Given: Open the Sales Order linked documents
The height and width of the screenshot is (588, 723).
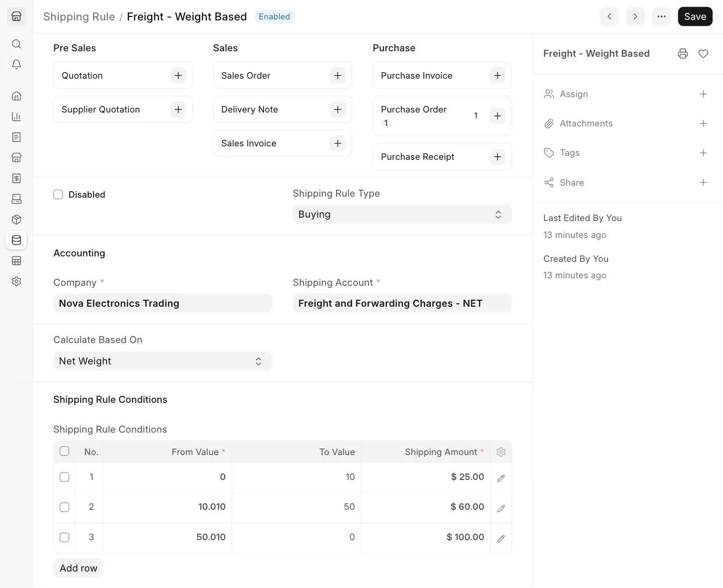Looking at the screenshot, I should coord(246,76).
